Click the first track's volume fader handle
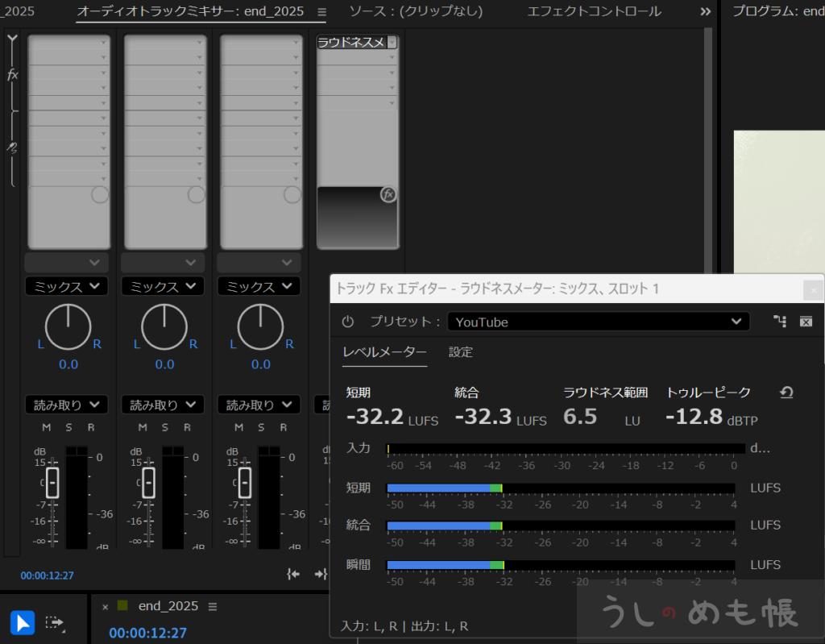825x644 pixels. click(x=52, y=482)
